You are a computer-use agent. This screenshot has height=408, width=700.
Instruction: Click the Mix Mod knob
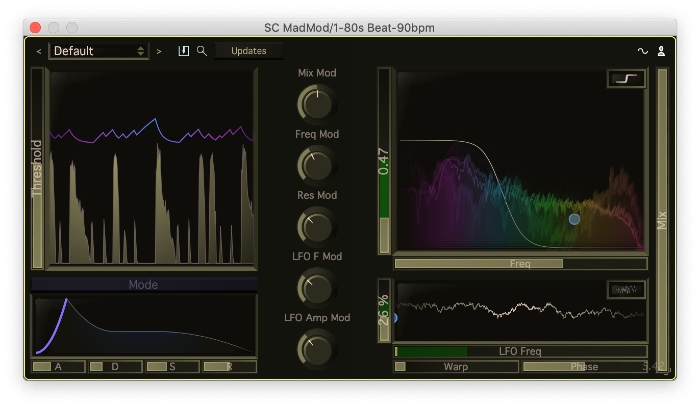tap(317, 102)
